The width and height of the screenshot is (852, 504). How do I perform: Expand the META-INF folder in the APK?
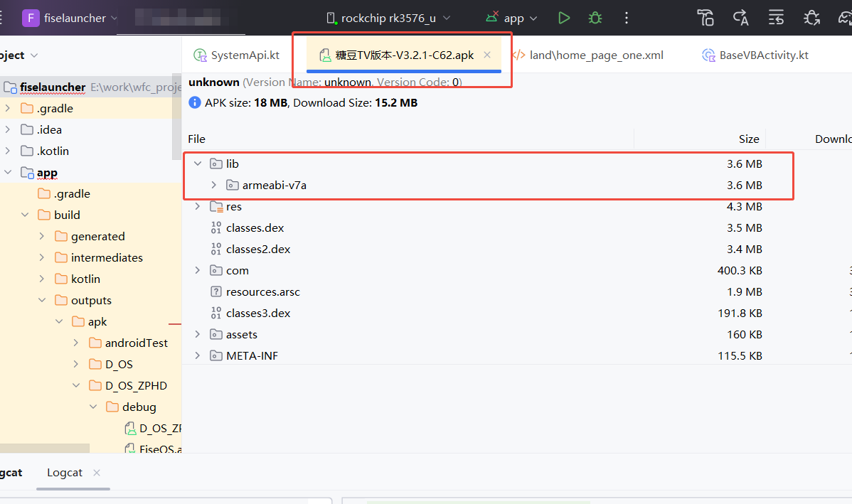pos(198,355)
